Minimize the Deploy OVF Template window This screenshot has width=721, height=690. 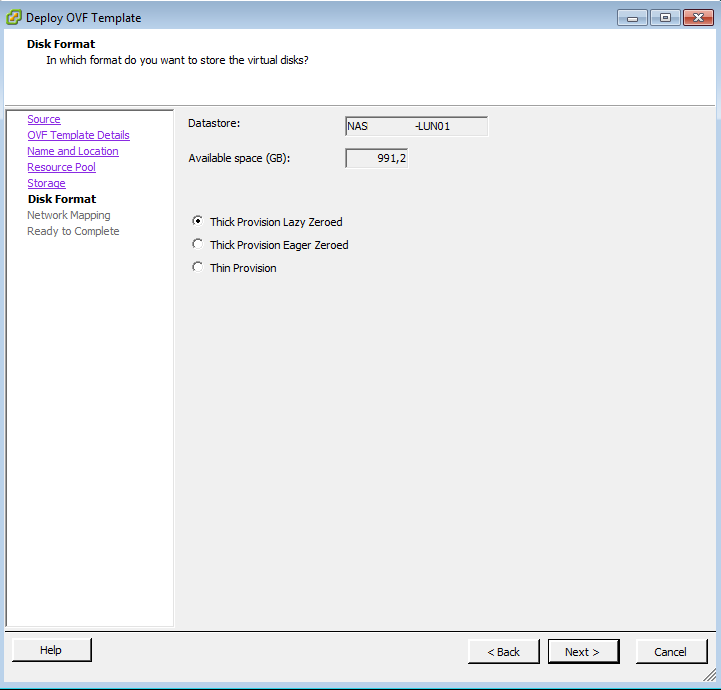point(632,18)
